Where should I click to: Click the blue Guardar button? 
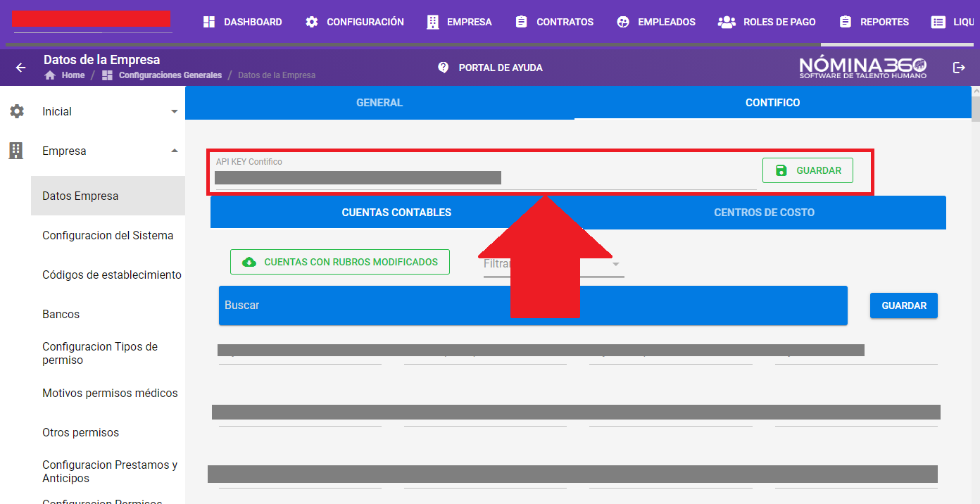click(x=904, y=305)
